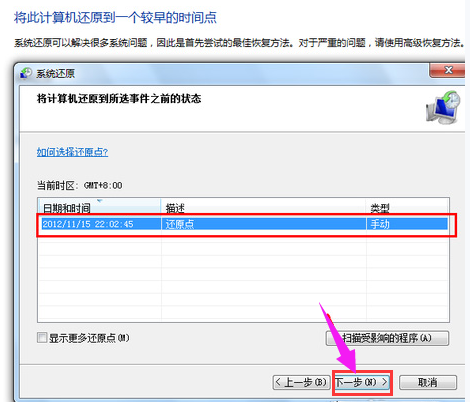Go back with 上一步 button
The image size is (470, 402).
(x=301, y=382)
